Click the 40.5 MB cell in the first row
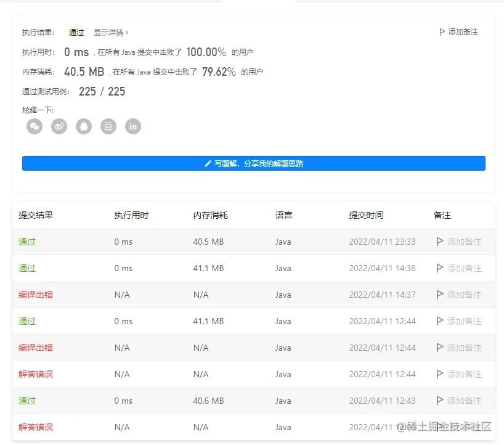The image size is (504, 445). [x=208, y=242]
